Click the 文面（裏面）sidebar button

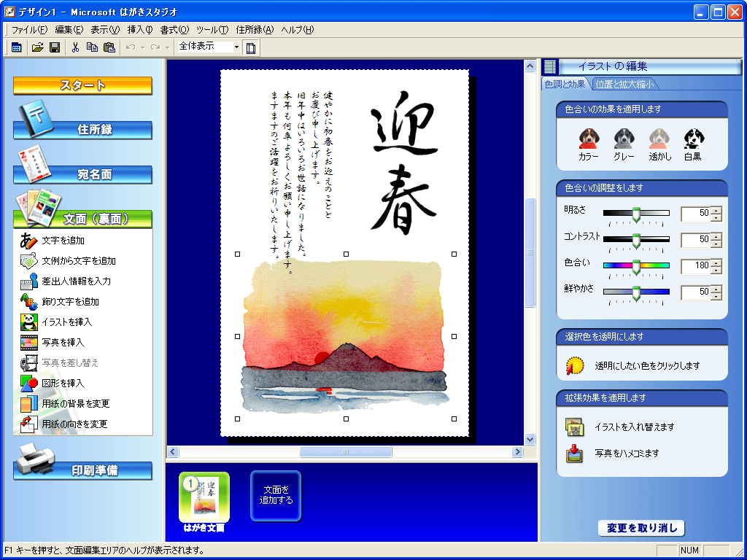[82, 219]
